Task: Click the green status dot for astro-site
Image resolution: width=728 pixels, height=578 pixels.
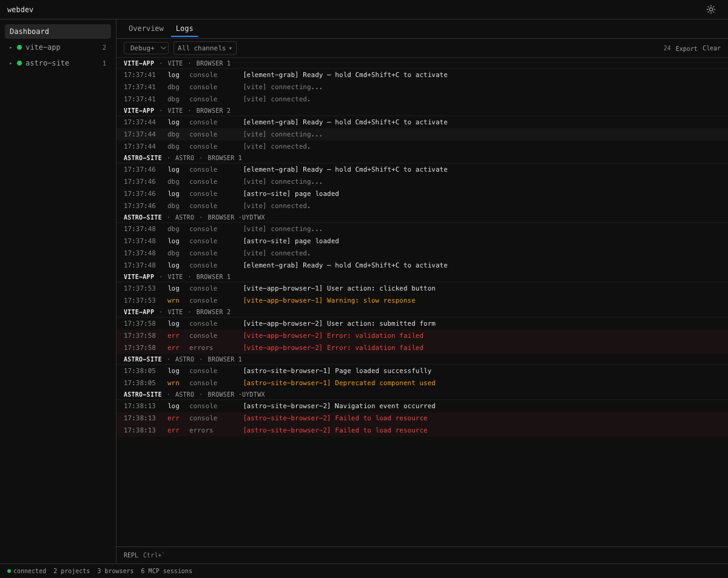Action: coord(19,63)
